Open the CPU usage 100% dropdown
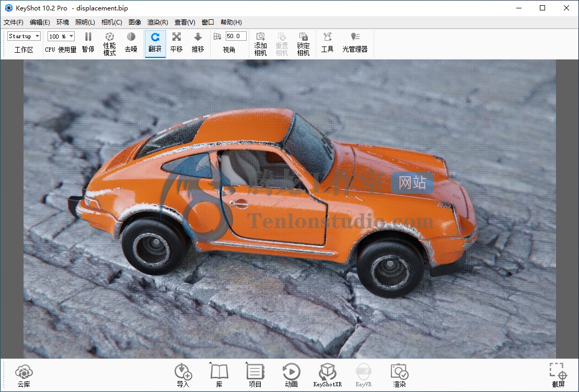579x392 pixels. pos(61,36)
